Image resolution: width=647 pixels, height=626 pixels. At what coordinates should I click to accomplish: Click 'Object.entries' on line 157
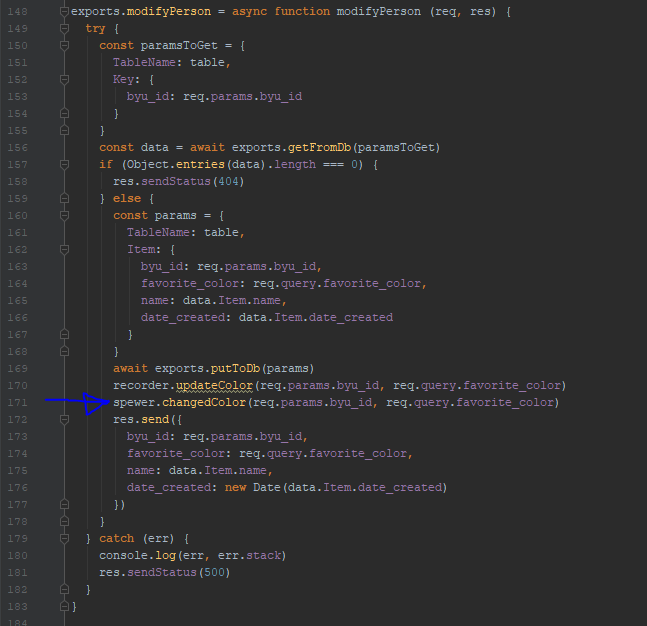click(176, 164)
